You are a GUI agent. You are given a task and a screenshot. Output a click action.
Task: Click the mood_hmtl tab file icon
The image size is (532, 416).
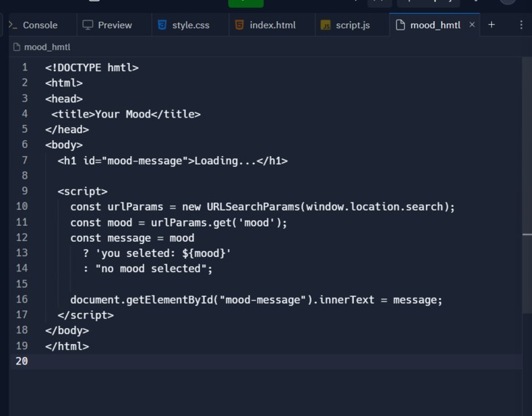(400, 25)
